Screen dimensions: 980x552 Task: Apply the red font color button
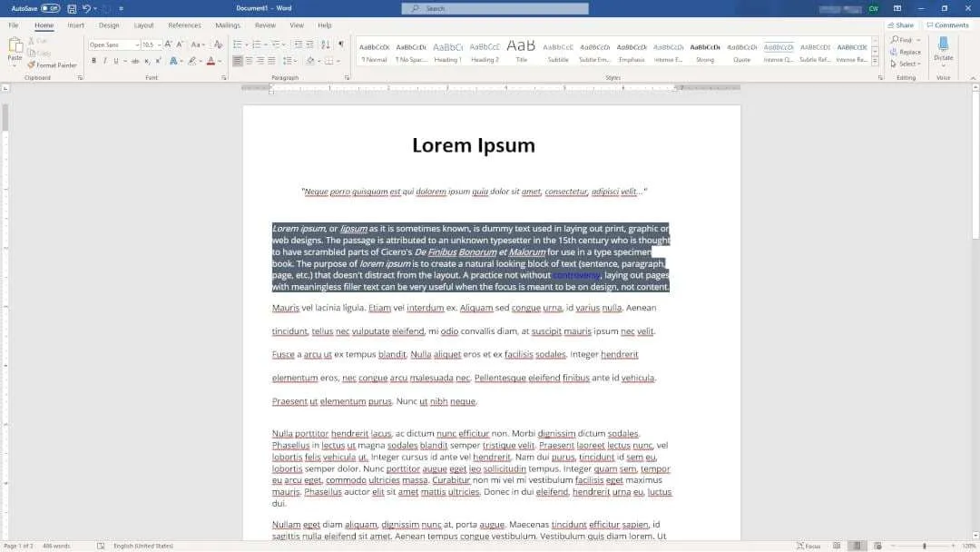click(x=211, y=61)
